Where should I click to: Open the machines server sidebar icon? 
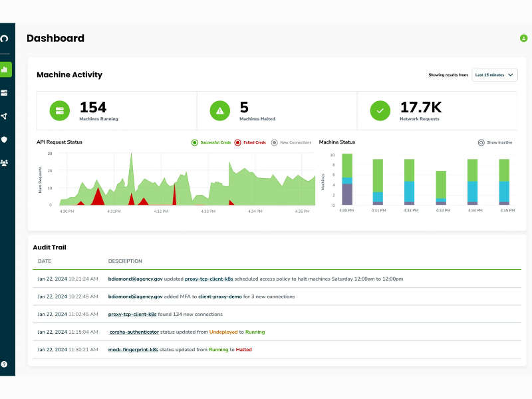(4, 93)
